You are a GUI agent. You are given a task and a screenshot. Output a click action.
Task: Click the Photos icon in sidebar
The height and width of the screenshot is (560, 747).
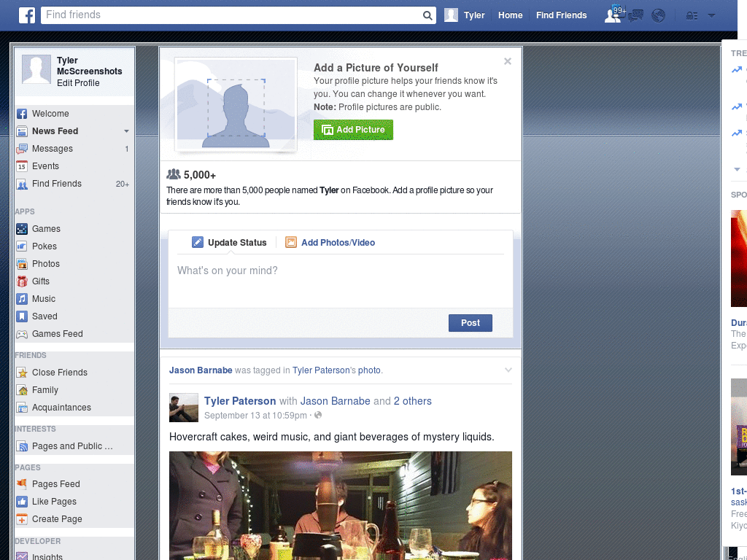[22, 264]
